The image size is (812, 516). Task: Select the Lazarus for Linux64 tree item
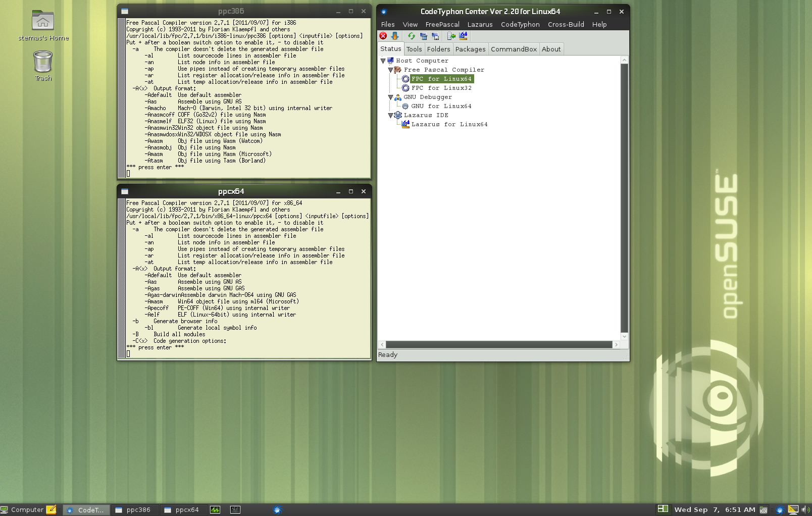click(x=449, y=124)
